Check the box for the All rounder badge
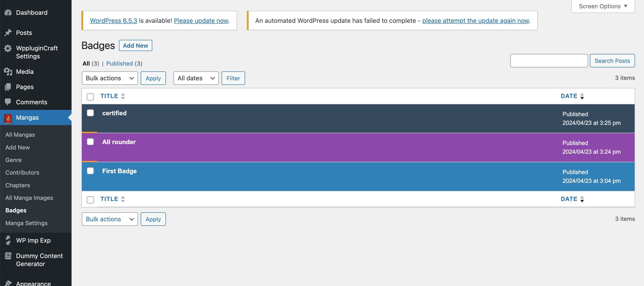644x286 pixels. click(x=90, y=142)
